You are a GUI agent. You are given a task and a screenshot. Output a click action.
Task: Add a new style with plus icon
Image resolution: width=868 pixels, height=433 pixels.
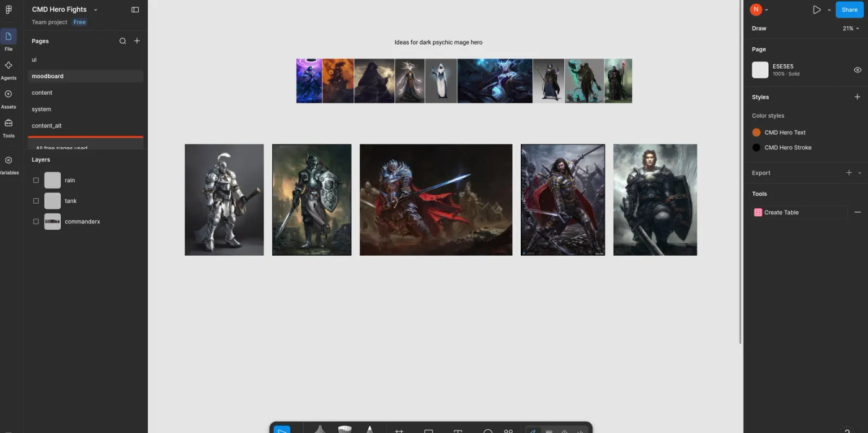click(x=857, y=97)
